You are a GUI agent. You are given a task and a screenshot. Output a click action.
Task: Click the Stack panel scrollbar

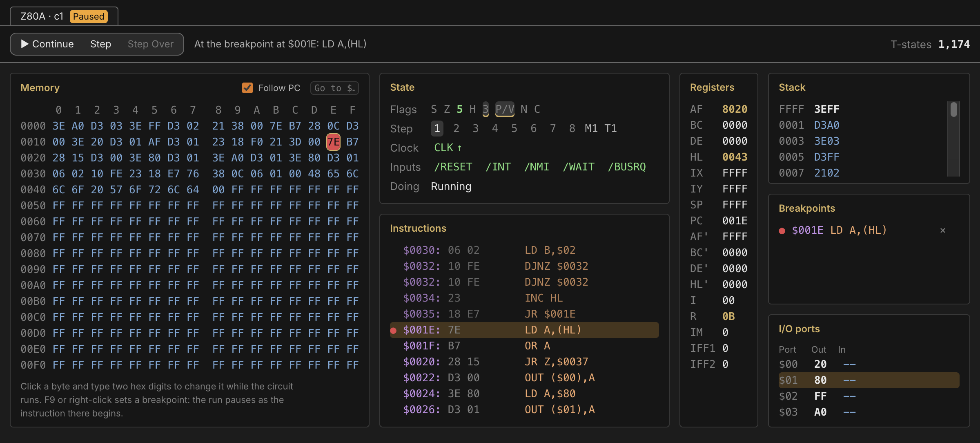click(953, 139)
